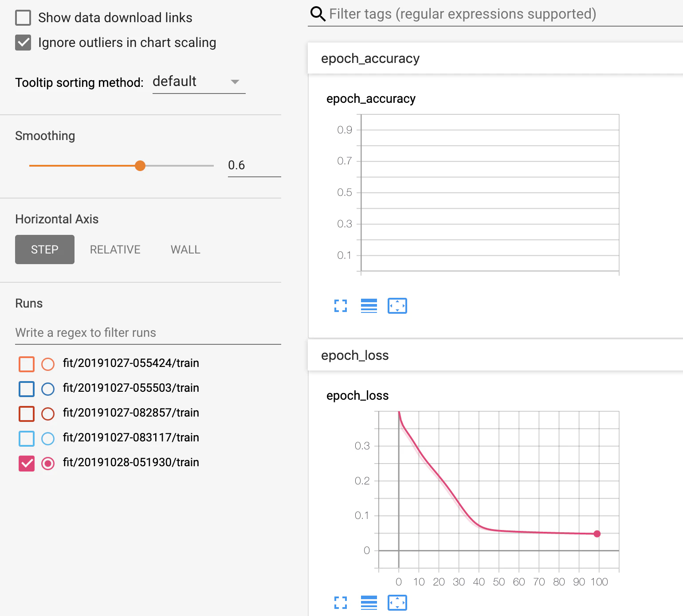Toggle y-axis log scale on epoch_loss chart
This screenshot has width=683, height=616.
tap(369, 603)
